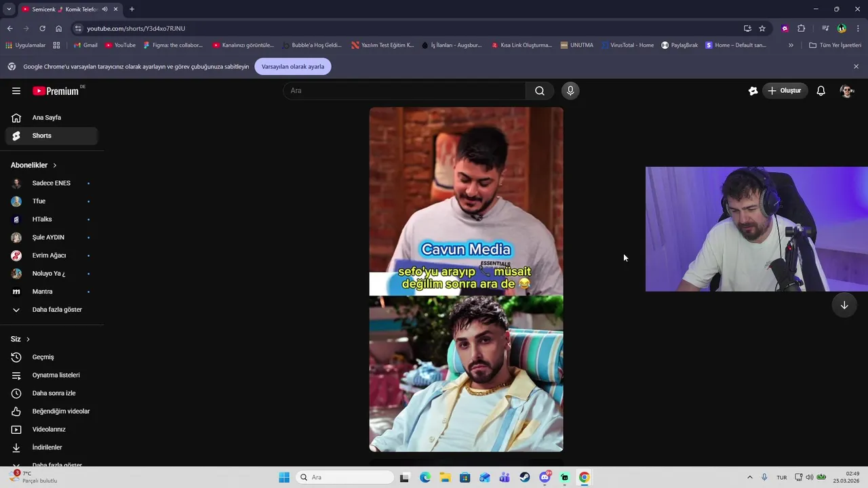Viewport: 868px width, 488px height.
Task: Open the install/cast icon in address bar
Action: 747,28
